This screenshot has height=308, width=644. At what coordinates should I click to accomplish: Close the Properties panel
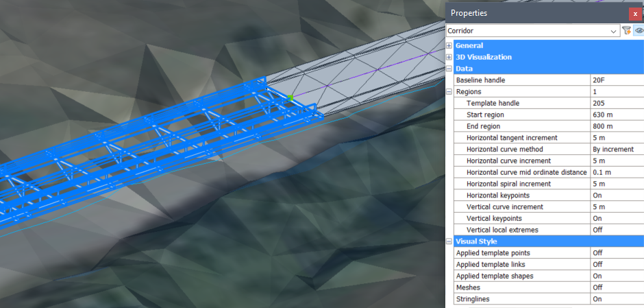pos(635,13)
